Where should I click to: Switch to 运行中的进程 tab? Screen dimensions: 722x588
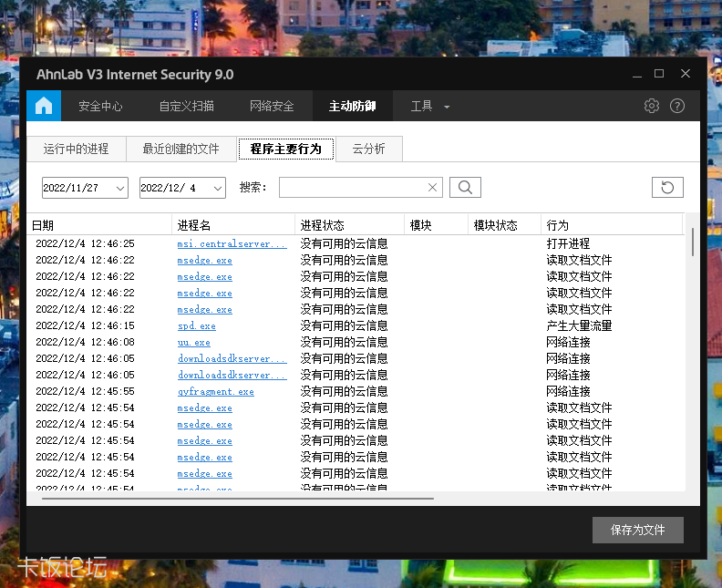pyautogui.click(x=76, y=149)
